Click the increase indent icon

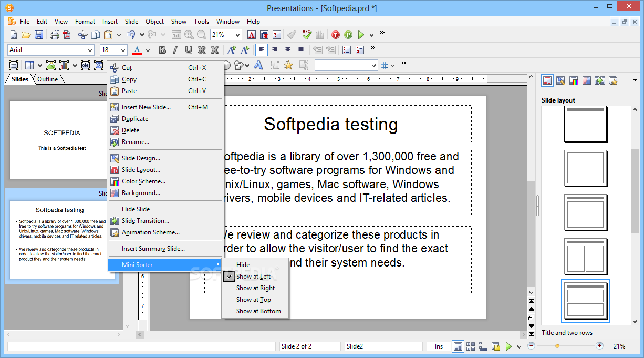coord(330,50)
